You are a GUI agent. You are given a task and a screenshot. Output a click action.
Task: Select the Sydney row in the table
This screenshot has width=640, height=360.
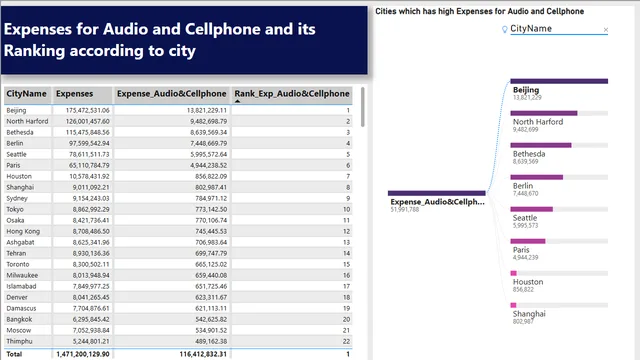(x=178, y=198)
